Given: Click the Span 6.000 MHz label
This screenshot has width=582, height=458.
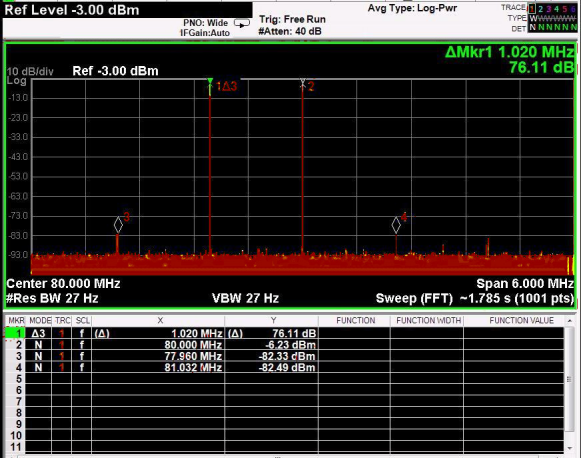Looking at the screenshot, I should pyautogui.click(x=525, y=284).
